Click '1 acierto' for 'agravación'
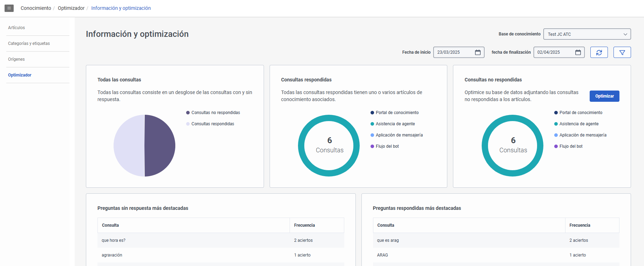This screenshot has width=644, height=266. coord(302,255)
